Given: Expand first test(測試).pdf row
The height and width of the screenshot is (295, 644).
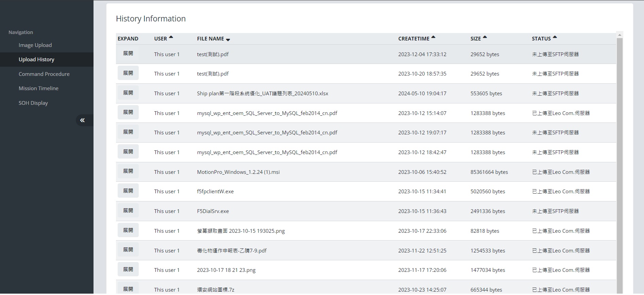Looking at the screenshot, I should pos(128,53).
